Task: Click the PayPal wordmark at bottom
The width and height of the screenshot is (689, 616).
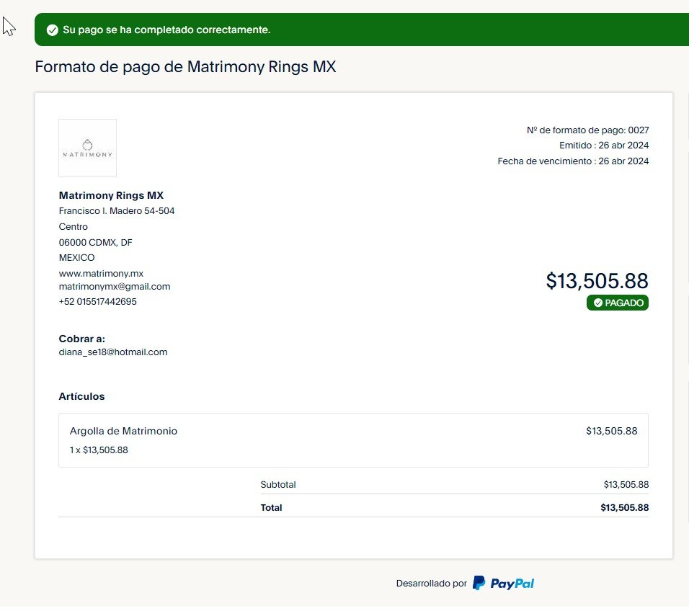Action: (x=512, y=584)
